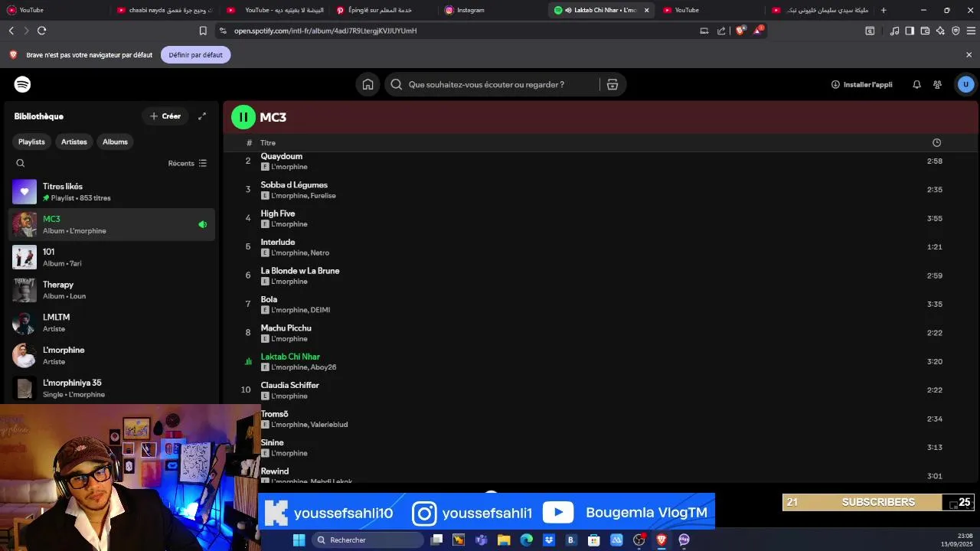Open artist link DEIMI
This screenshot has width=980, height=551.
320,310
